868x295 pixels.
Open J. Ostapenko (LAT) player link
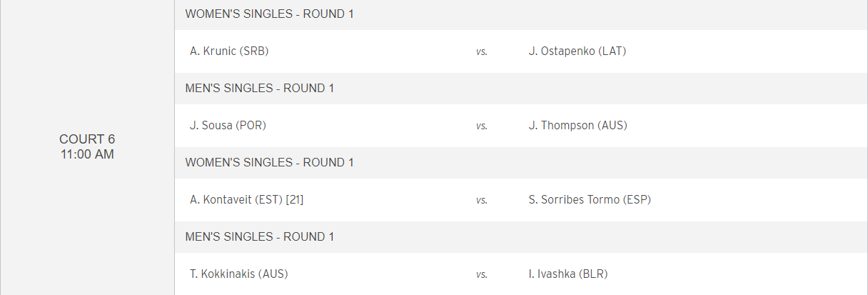(577, 51)
